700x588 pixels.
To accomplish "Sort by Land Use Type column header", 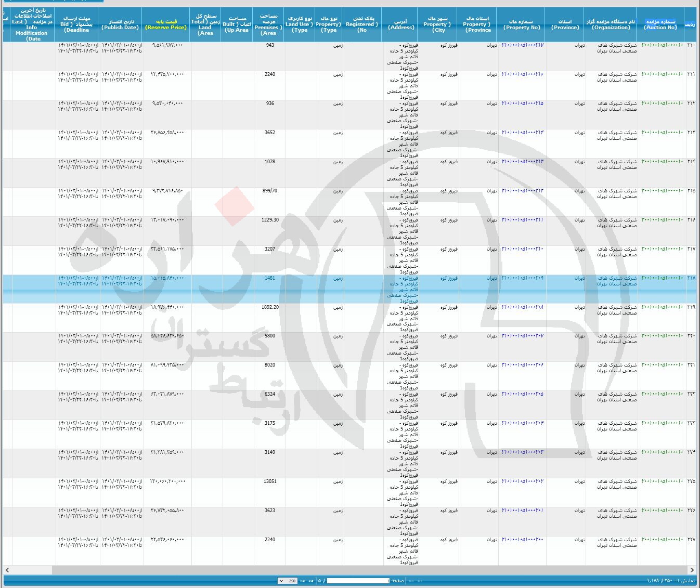I will [300, 24].
